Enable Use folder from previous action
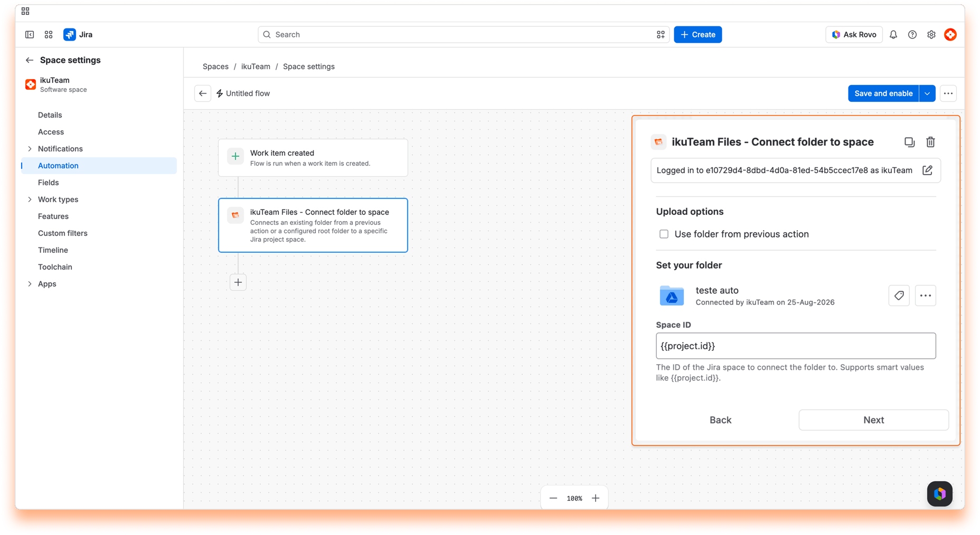980x535 pixels. [x=664, y=234]
